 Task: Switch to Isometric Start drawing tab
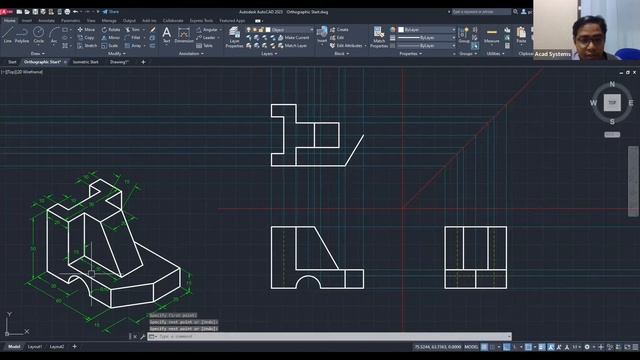pyautogui.click(x=86, y=62)
